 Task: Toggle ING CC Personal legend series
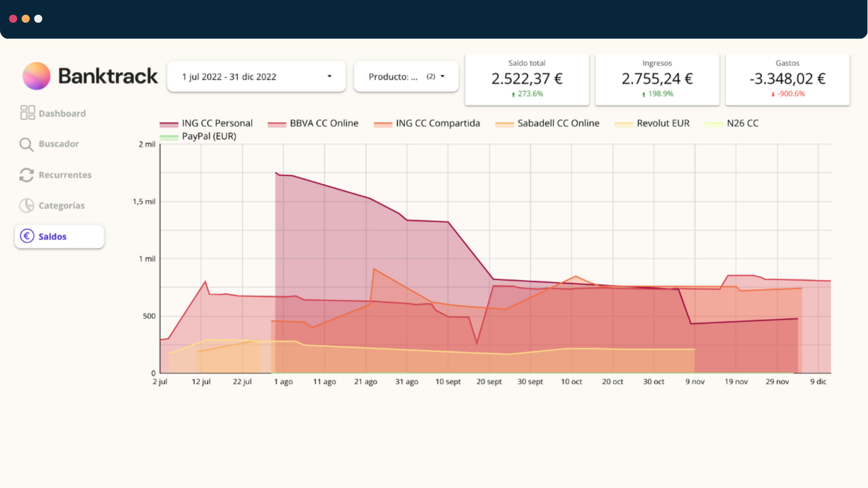[206, 123]
